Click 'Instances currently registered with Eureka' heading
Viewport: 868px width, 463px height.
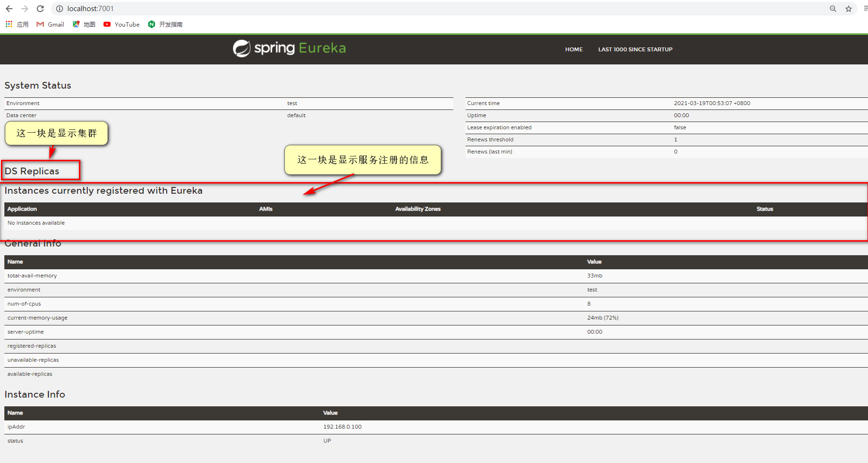point(104,190)
